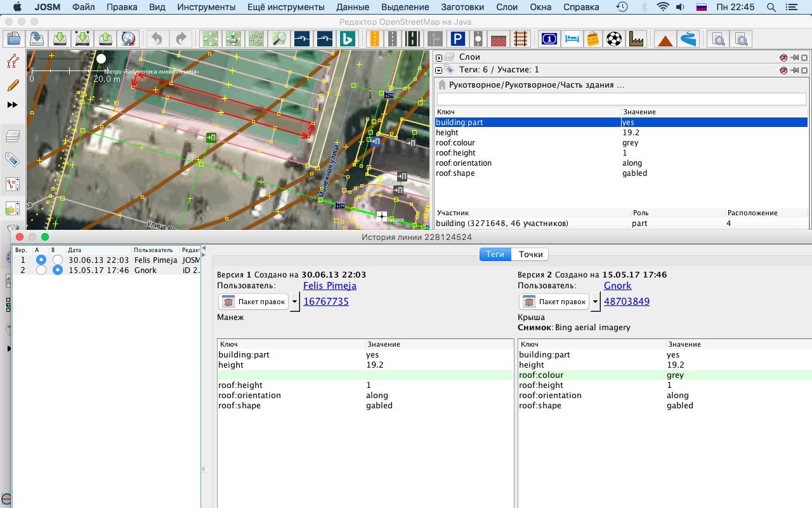Click the Bing imagery toolbar icon

[347, 39]
